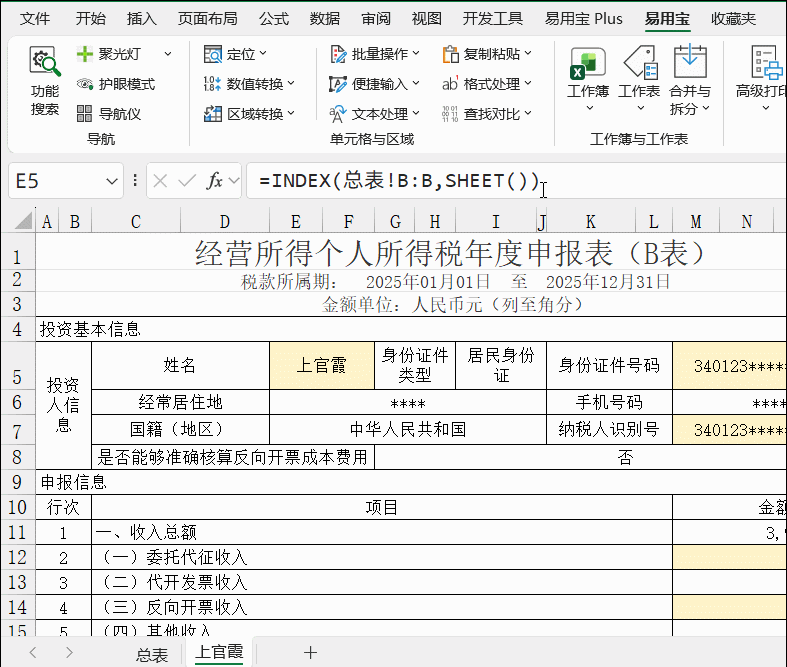Click the 定位 locate icon

coord(213,54)
